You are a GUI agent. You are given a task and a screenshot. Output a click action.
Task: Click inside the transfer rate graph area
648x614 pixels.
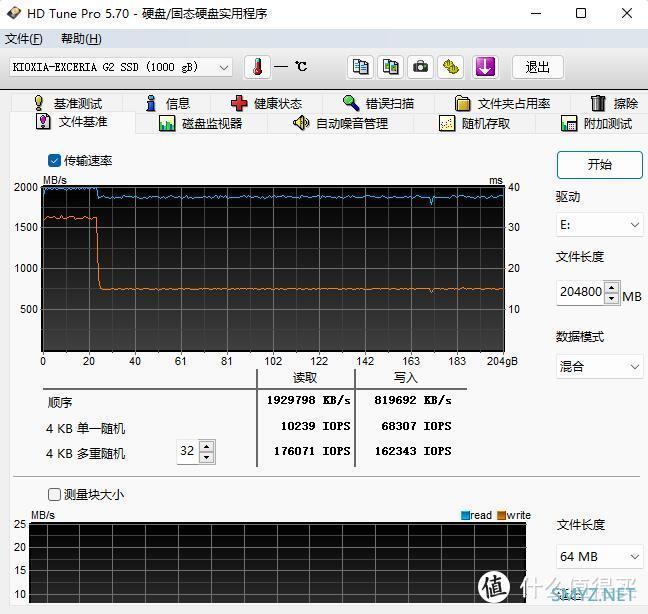[x=273, y=269]
